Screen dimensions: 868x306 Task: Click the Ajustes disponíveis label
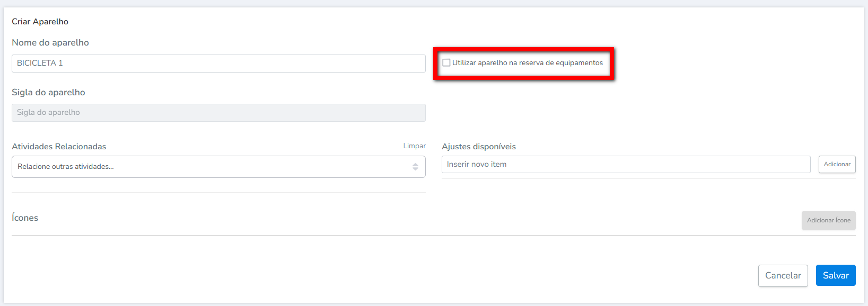[478, 147]
